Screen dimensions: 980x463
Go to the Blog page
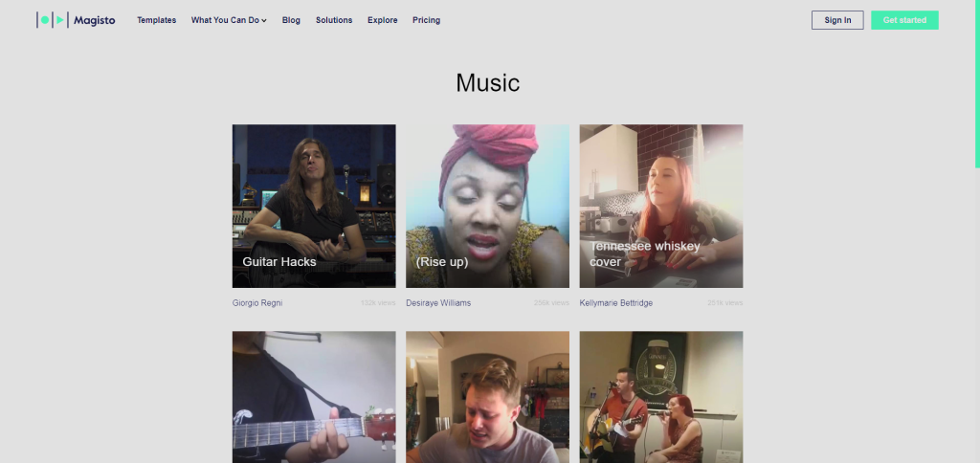click(x=291, y=20)
